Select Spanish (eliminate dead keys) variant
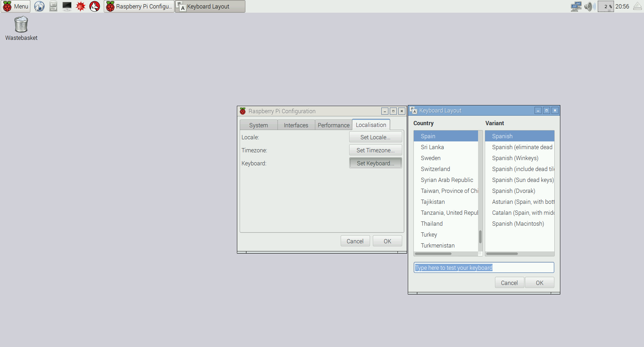This screenshot has height=347, width=644. point(520,147)
